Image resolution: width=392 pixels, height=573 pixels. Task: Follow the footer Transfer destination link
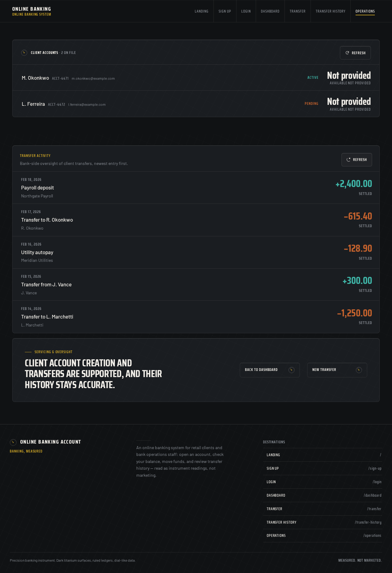click(x=322, y=509)
